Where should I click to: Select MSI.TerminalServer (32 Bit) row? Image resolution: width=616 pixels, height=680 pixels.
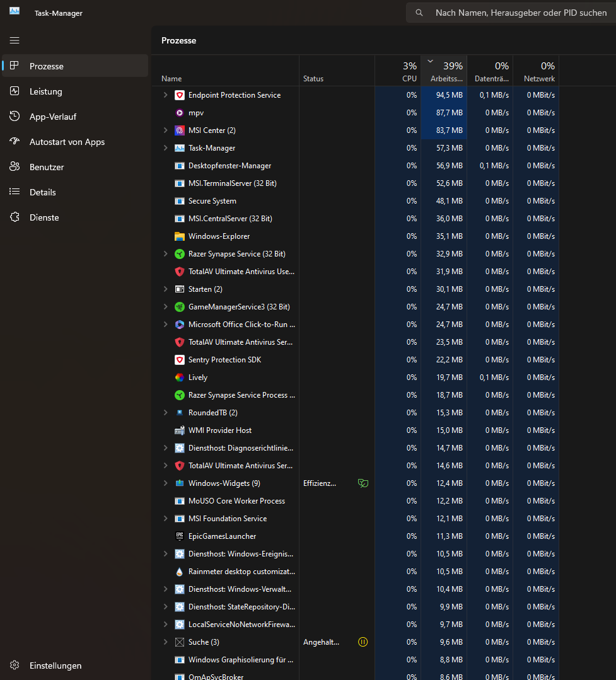tap(355, 183)
